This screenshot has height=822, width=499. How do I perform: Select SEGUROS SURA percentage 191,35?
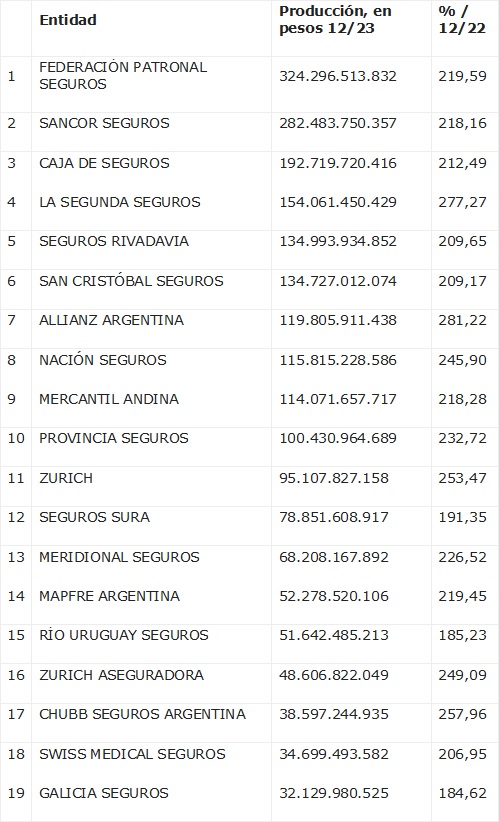point(463,517)
